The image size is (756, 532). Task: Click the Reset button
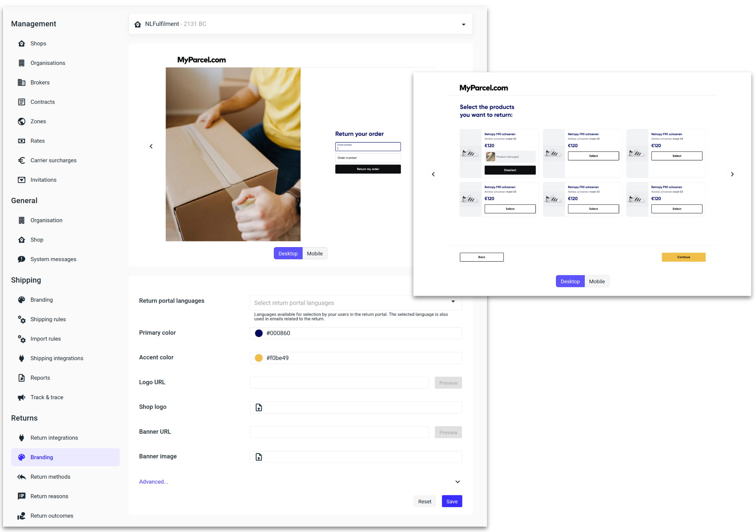pyautogui.click(x=425, y=501)
